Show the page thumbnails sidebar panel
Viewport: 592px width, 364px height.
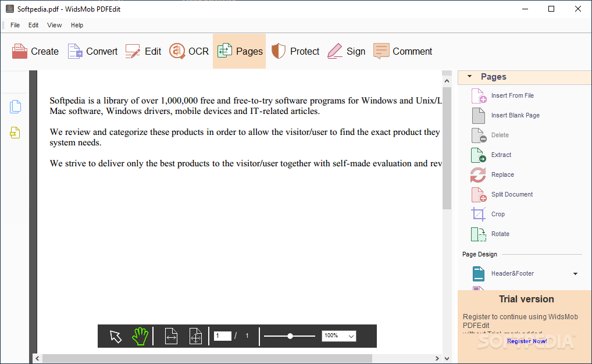15,107
